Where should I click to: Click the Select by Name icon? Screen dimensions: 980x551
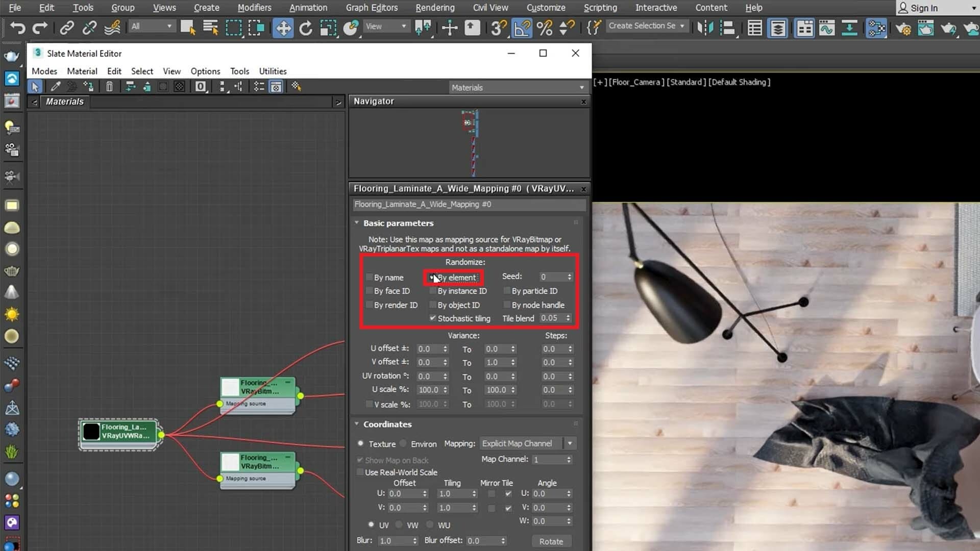(x=211, y=28)
